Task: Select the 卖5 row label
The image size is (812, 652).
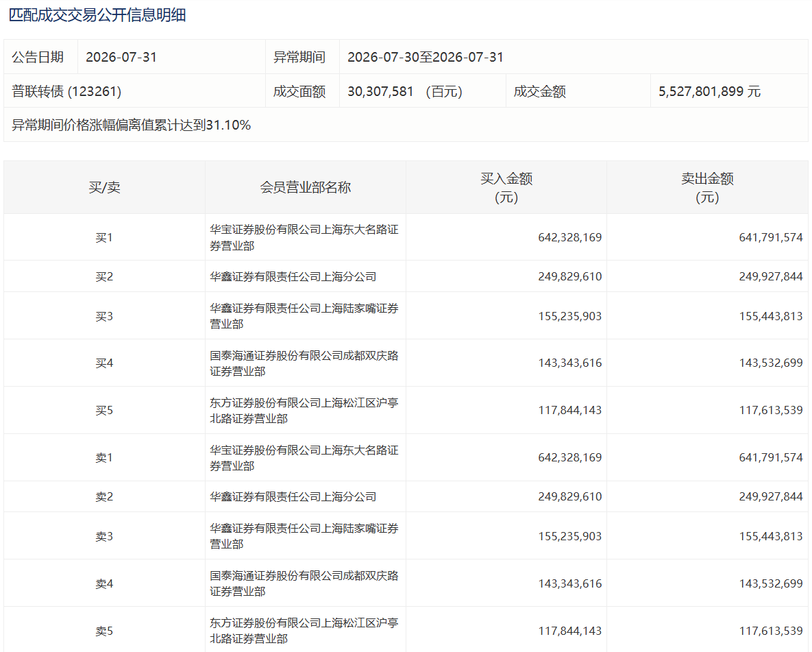Action: pos(104,631)
